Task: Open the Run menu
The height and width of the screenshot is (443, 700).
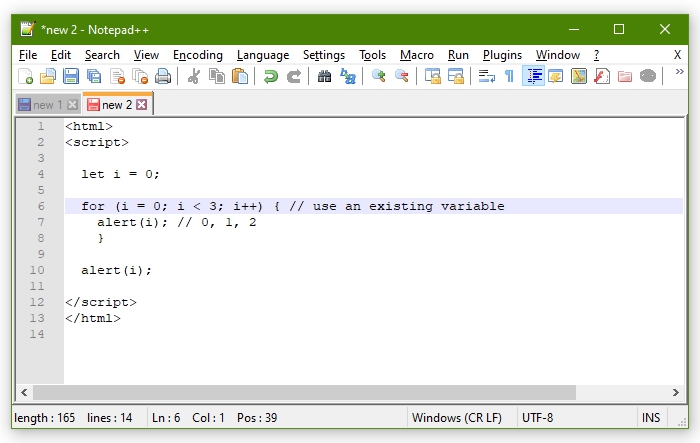Action: coord(458,55)
